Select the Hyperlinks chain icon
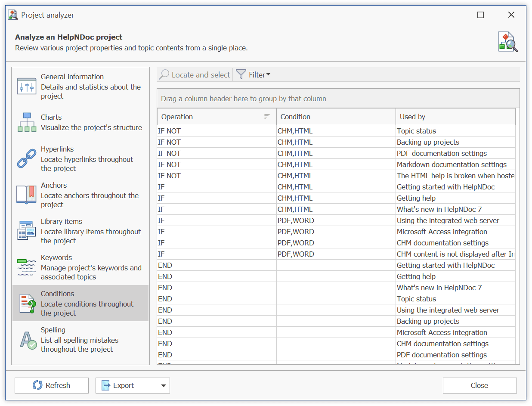Screen dimensions: 532x406 coord(27,158)
